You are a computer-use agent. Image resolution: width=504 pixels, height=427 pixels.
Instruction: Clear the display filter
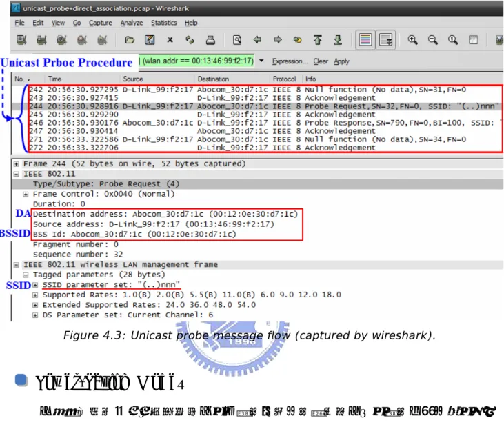pos(321,61)
